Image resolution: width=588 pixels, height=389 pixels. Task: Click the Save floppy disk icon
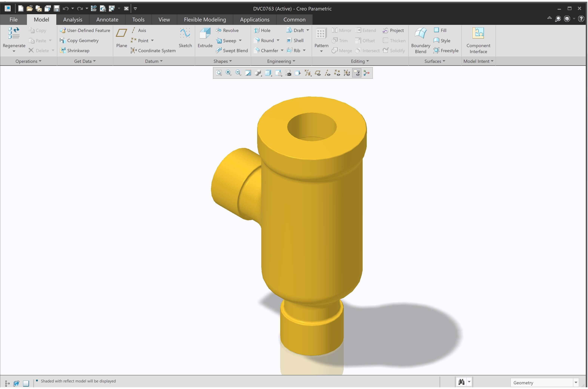[56, 8]
